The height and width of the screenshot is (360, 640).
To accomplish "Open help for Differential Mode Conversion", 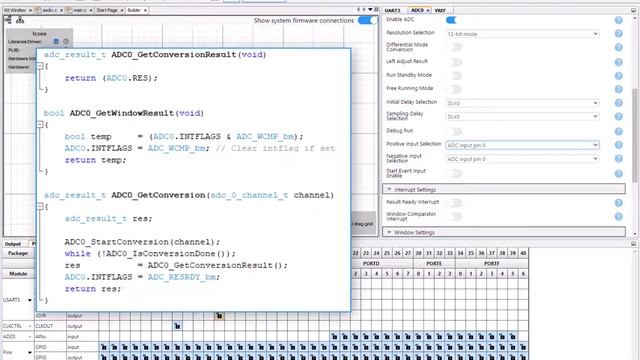I will [618, 47].
